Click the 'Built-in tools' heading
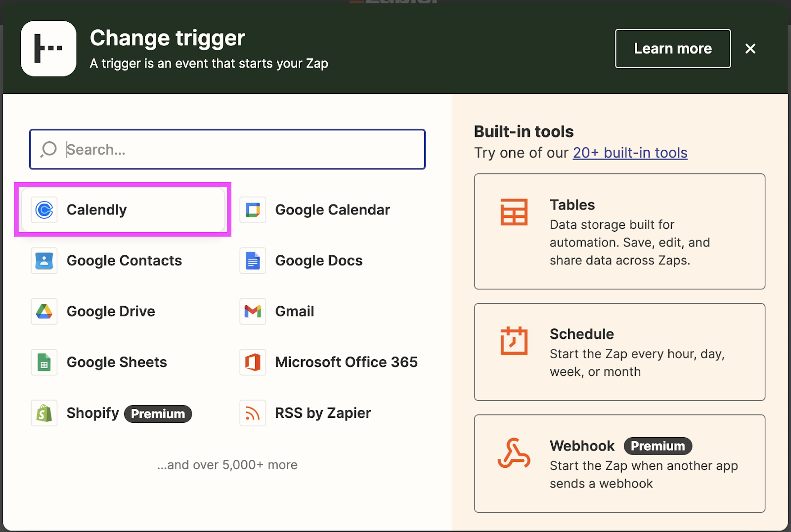This screenshot has height=532, width=791. click(x=524, y=131)
